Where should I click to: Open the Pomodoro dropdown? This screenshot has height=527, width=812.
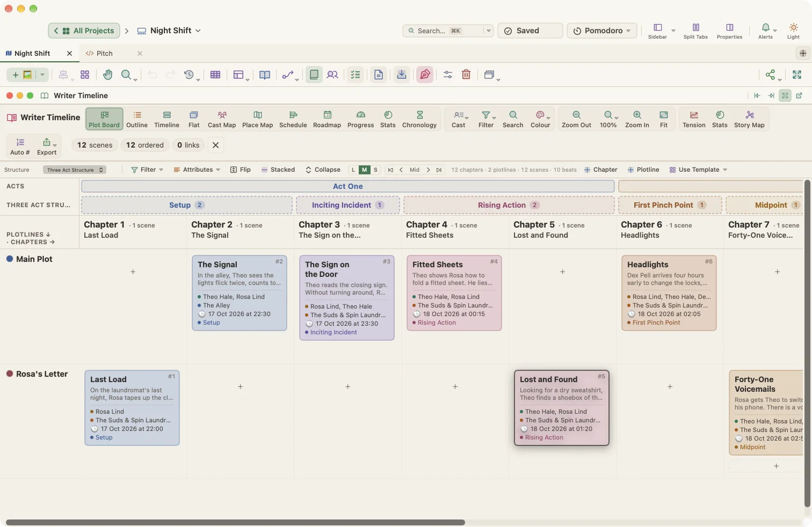(602, 31)
